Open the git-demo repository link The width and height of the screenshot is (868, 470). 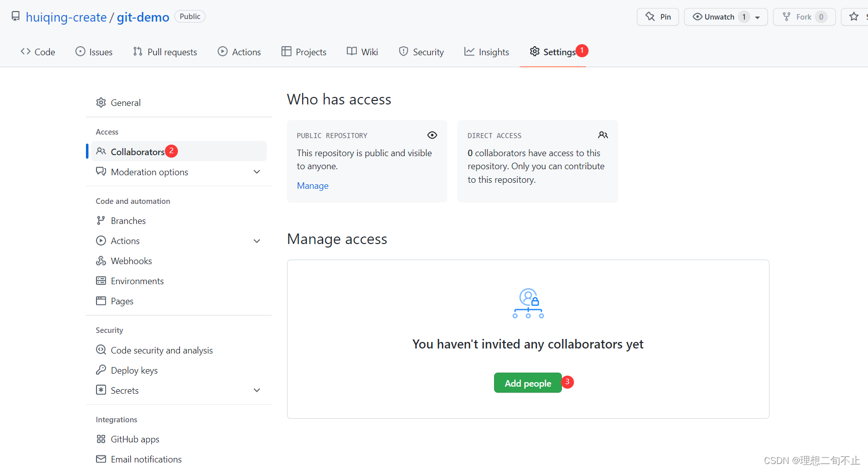[x=143, y=17]
